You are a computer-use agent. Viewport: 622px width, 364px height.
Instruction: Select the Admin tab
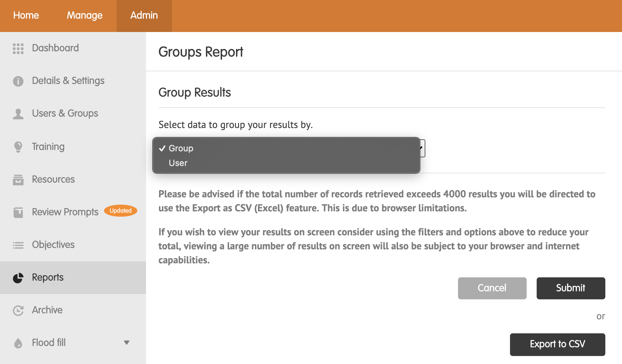pyautogui.click(x=144, y=15)
